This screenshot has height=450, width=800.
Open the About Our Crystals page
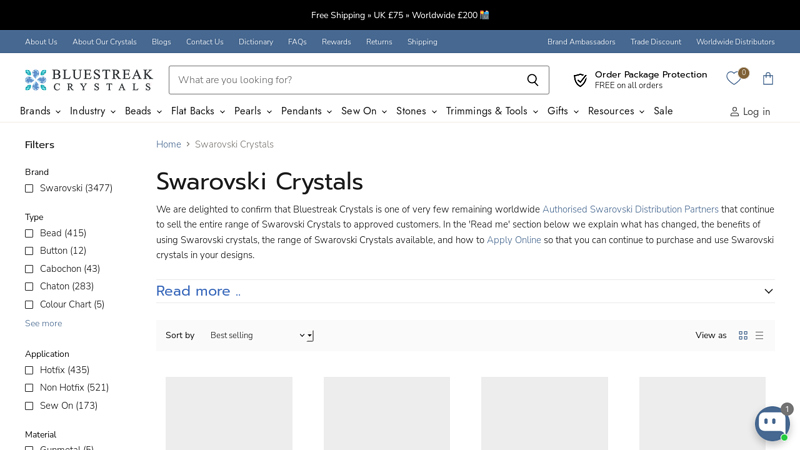pos(104,42)
